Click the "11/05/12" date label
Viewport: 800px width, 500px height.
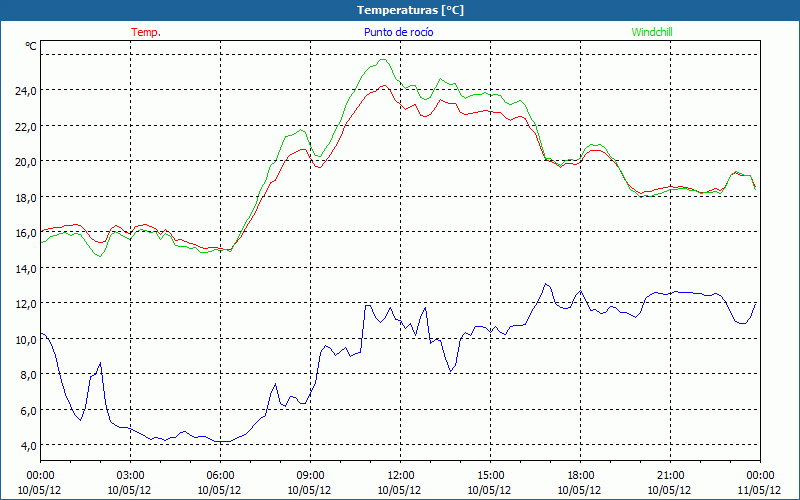tap(760, 490)
